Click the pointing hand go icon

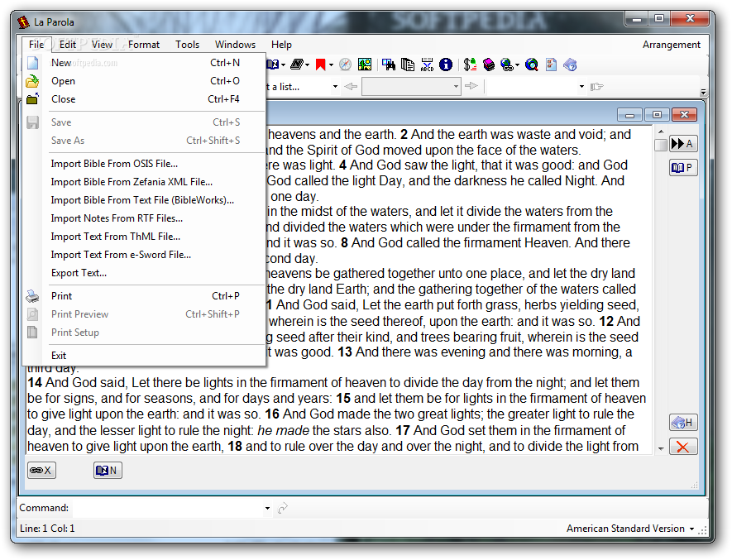click(x=596, y=86)
